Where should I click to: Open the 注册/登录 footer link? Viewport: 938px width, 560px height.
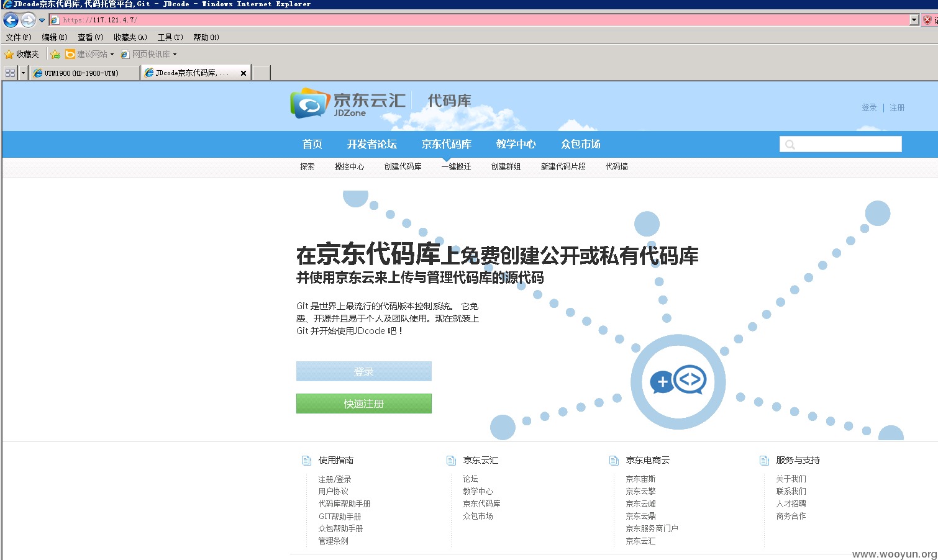click(335, 479)
